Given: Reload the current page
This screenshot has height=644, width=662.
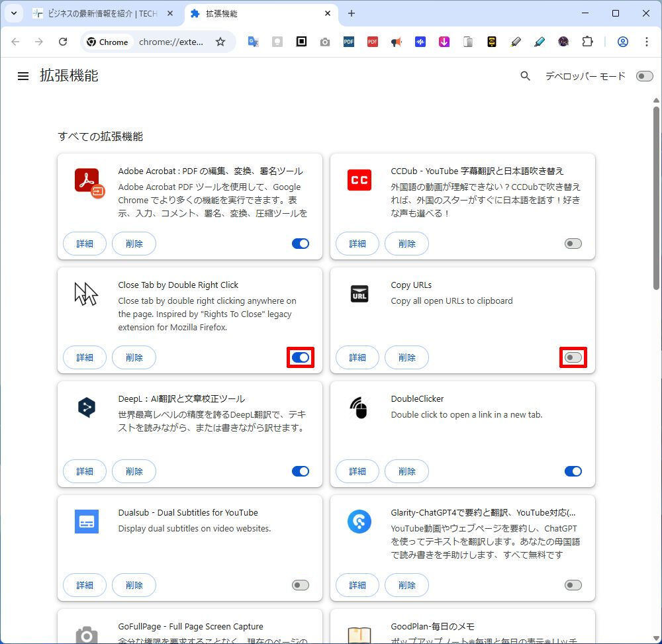Looking at the screenshot, I should 63,42.
